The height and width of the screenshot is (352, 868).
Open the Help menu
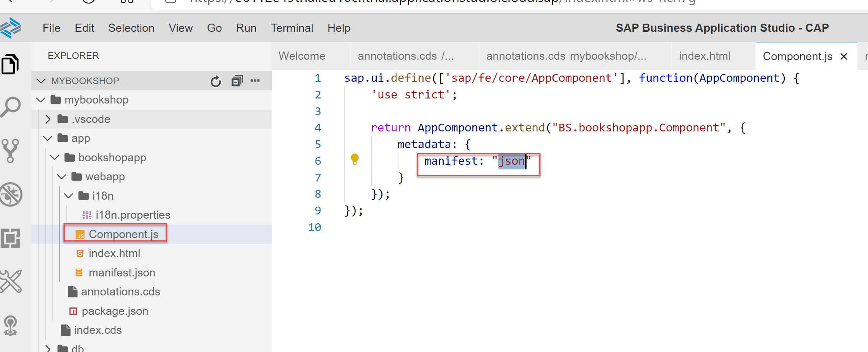(x=339, y=28)
